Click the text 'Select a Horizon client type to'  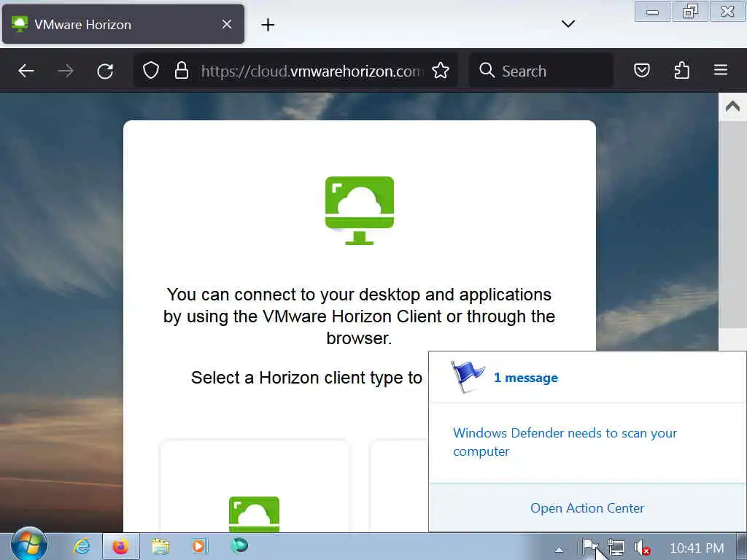click(307, 378)
